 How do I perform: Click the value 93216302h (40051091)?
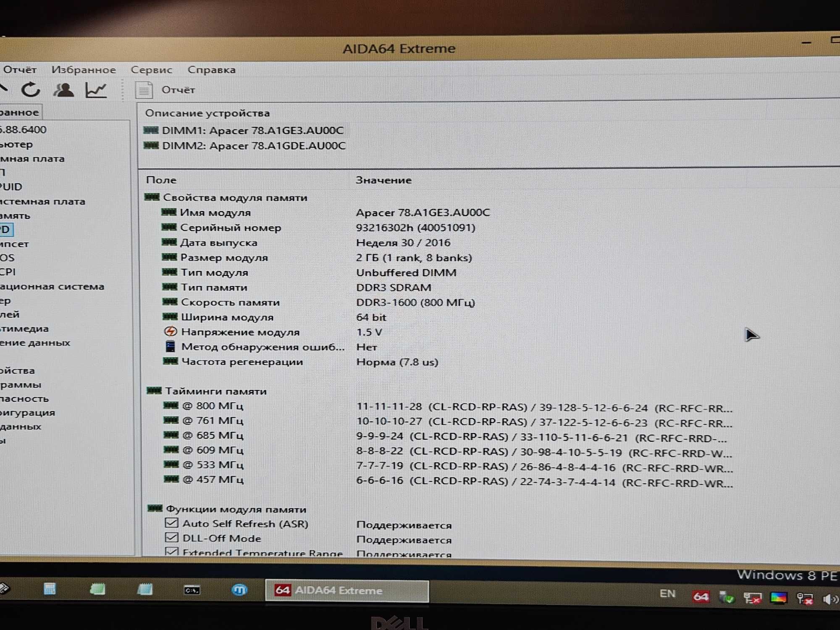coord(415,227)
